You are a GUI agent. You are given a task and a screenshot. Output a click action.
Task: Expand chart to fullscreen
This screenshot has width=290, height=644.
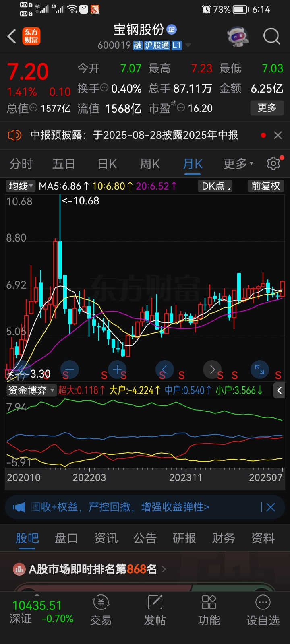(x=260, y=369)
